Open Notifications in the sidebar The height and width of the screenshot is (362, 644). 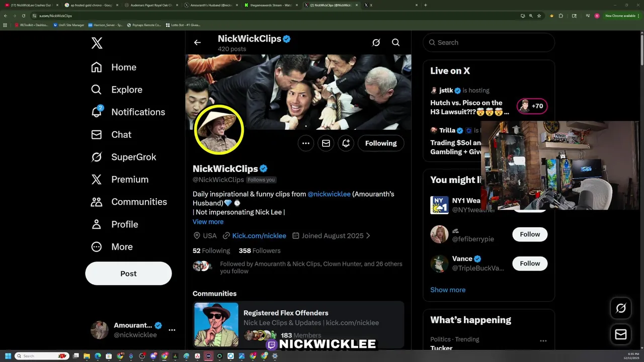click(x=128, y=112)
